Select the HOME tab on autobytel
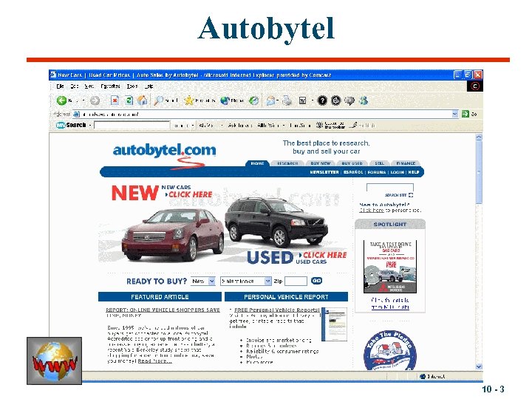Image resolution: width=532 pixels, height=399 pixels. 257,163
